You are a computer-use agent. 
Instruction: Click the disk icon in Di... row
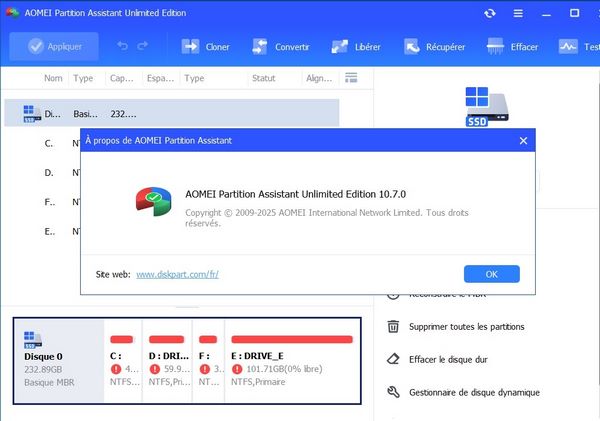point(32,114)
